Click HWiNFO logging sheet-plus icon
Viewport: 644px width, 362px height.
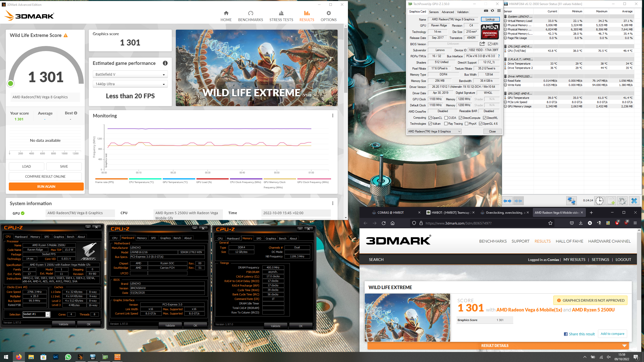point(611,201)
